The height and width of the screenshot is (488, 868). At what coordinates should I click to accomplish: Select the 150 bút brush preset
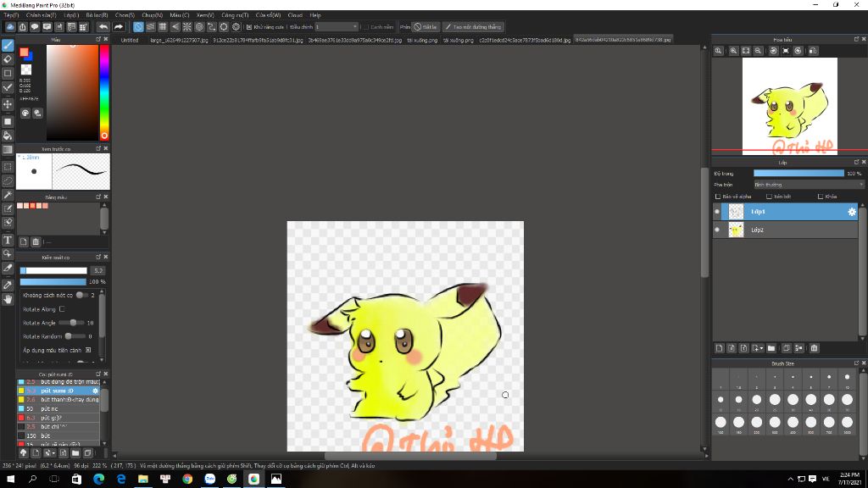point(58,435)
